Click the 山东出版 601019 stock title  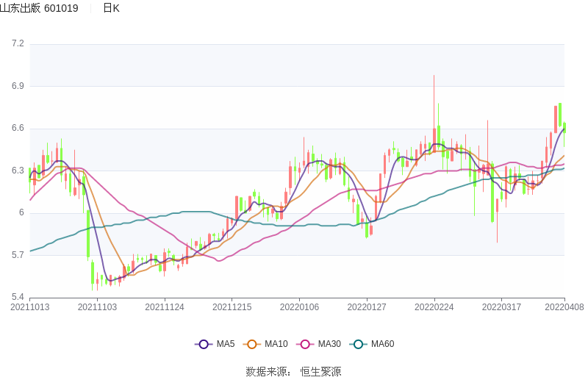point(39,8)
